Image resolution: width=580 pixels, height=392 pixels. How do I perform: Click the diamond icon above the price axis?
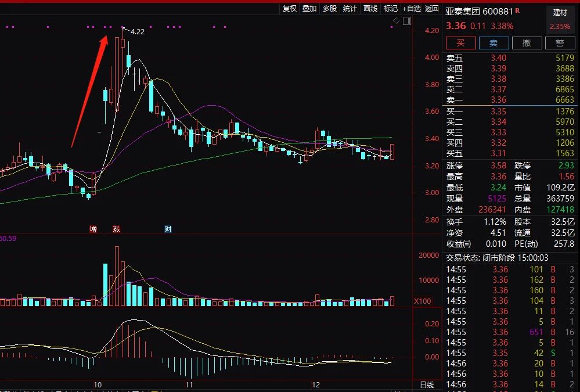(x=396, y=21)
